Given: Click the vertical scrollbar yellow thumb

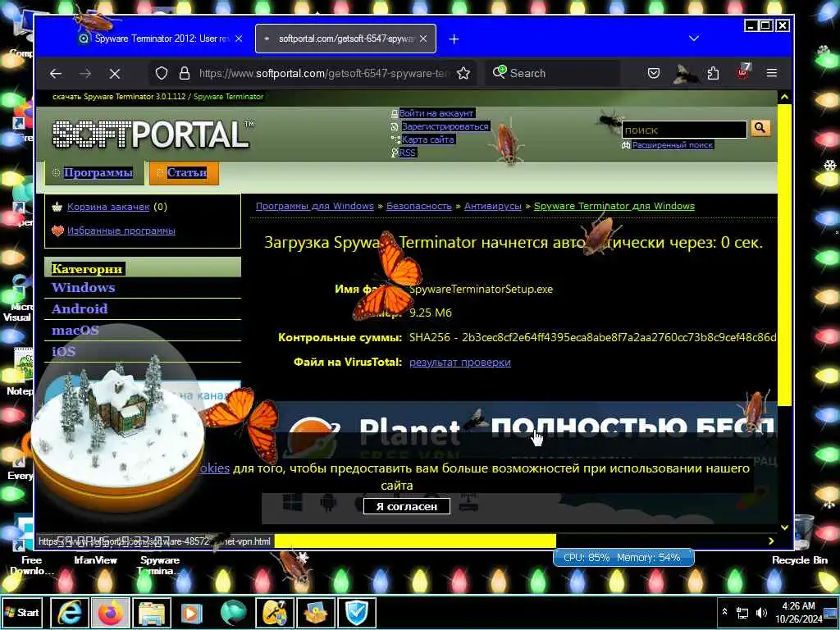Looking at the screenshot, I should point(784,256).
